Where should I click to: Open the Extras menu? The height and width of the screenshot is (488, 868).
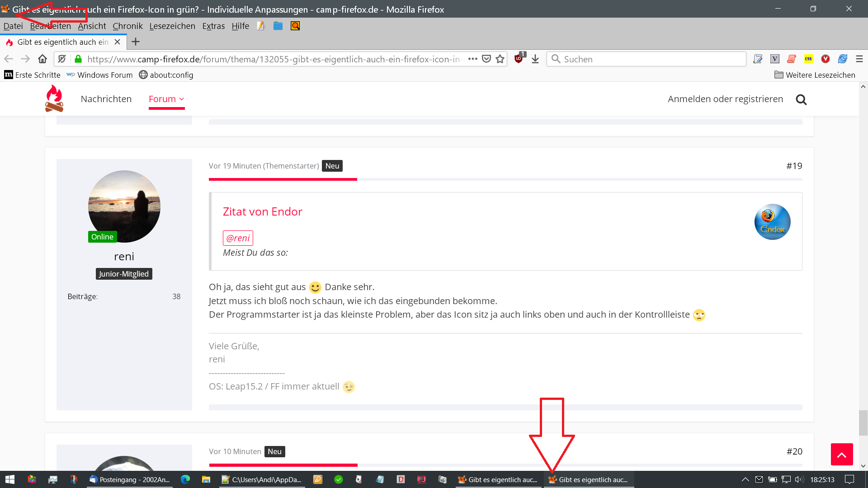coord(213,26)
